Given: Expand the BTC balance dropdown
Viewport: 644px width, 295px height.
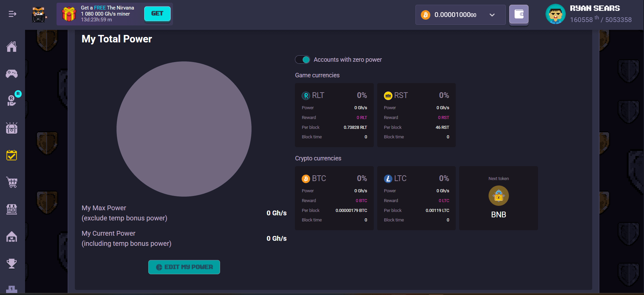Looking at the screenshot, I should [x=492, y=15].
